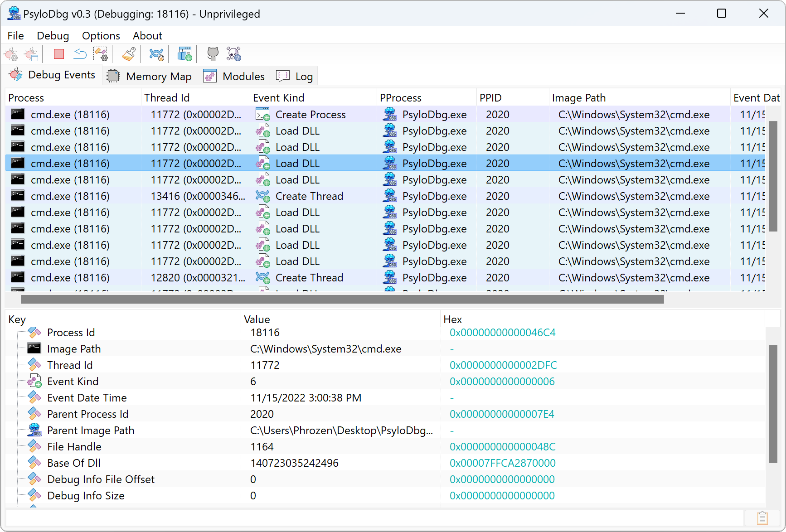Click the value 11/15/2022 3:00:38 PM
Viewport: 786px width, 532px height.
(x=306, y=397)
